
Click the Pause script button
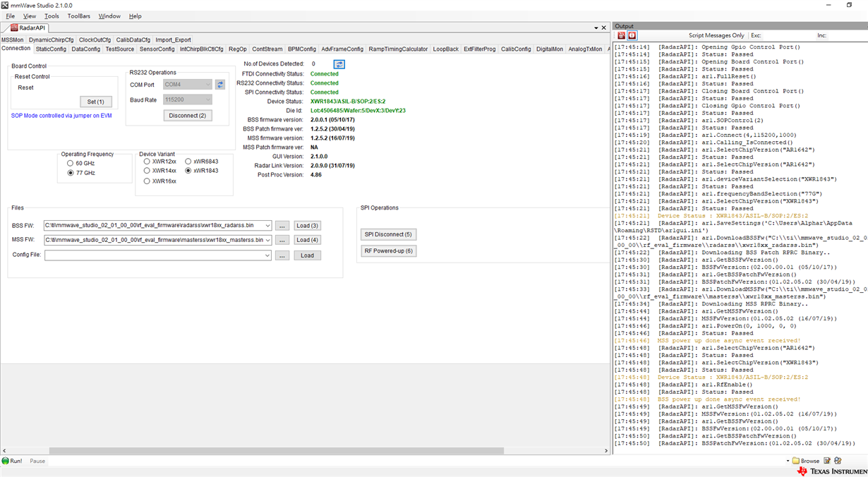click(x=37, y=461)
